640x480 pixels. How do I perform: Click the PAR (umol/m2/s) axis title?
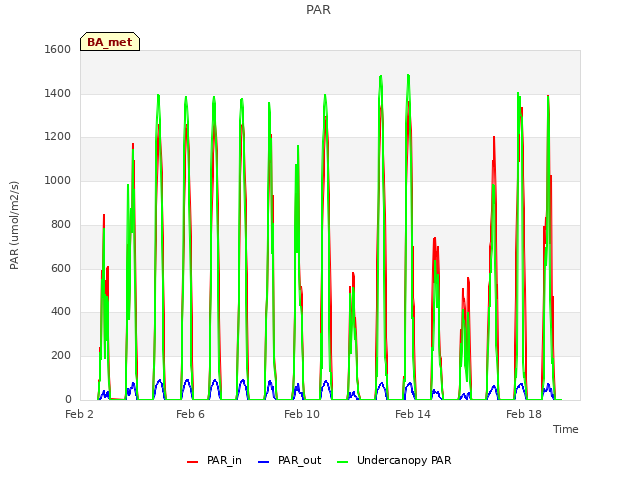(14, 225)
